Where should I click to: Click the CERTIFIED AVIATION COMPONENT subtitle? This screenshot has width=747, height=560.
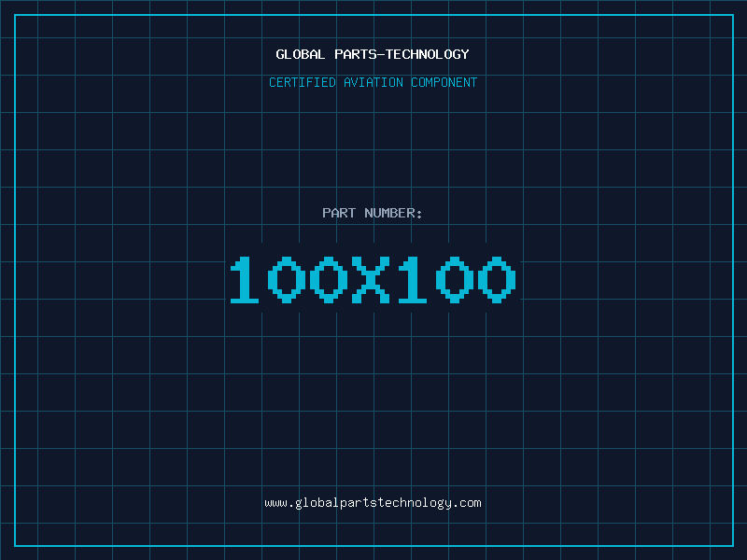tap(373, 82)
